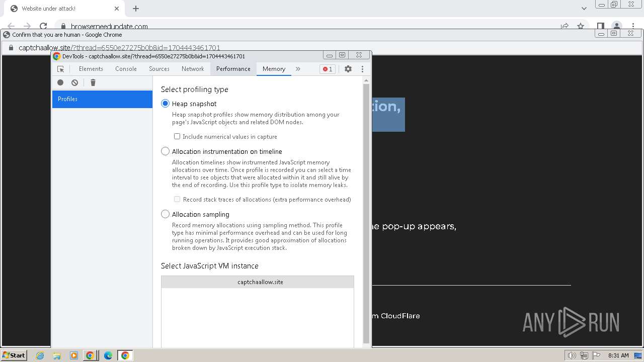Click the reload page icon
Image resolution: width=644 pixels, height=362 pixels.
(x=43, y=26)
